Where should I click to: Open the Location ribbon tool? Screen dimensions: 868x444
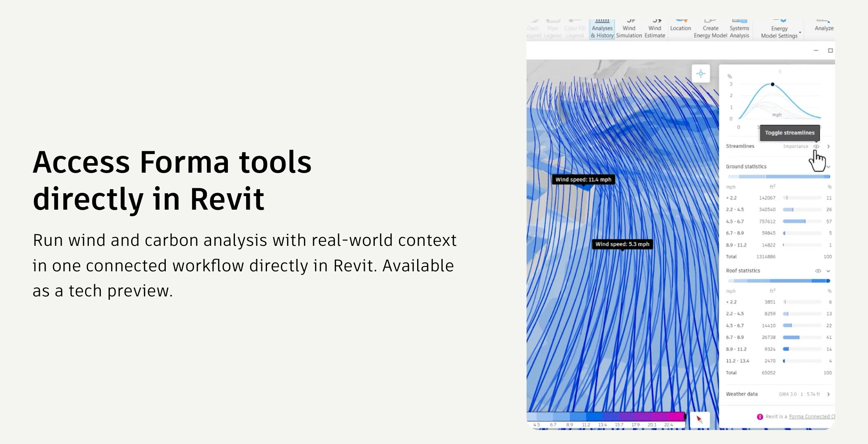[x=680, y=26]
